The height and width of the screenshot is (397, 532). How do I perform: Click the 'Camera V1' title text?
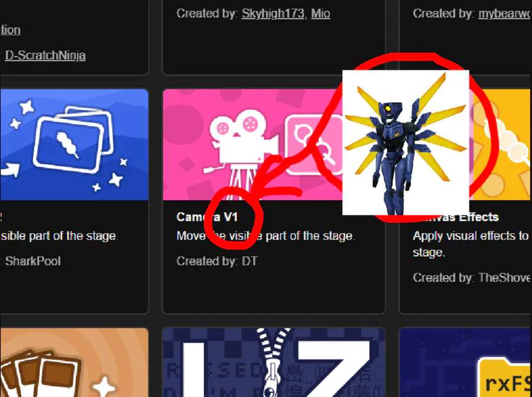[207, 217]
